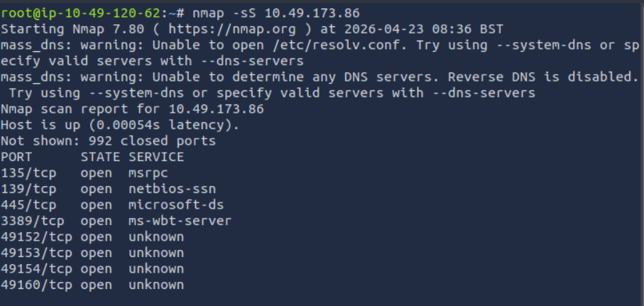Click the https://nmap.org URL text
This screenshot has height=306, width=644.
coord(232,29)
